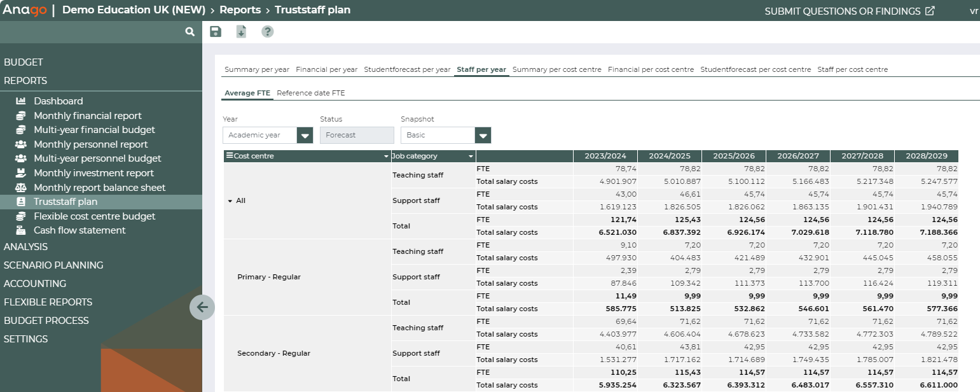The height and width of the screenshot is (392, 980).
Task: Click the total salary cell 7.188.366
Action: coord(927,232)
